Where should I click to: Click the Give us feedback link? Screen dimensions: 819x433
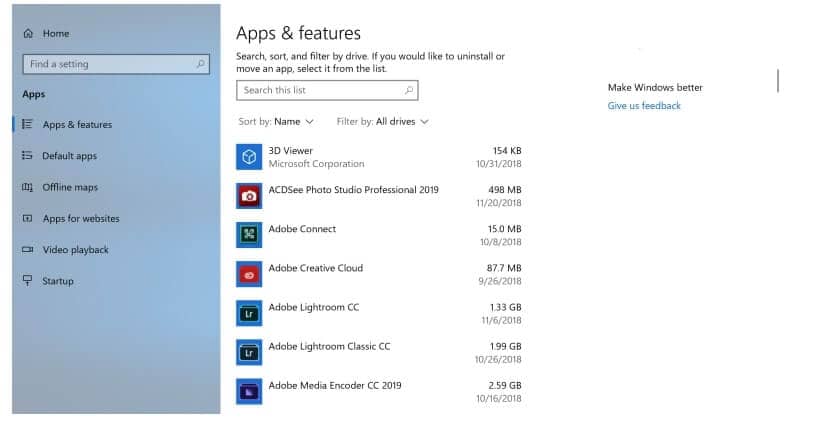644,106
